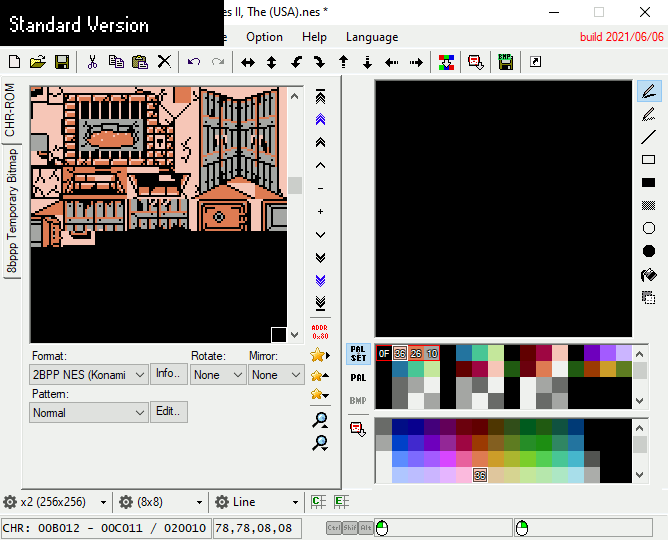The image size is (668, 540).
Task: Select the Filled ellipse tool
Action: [649, 251]
